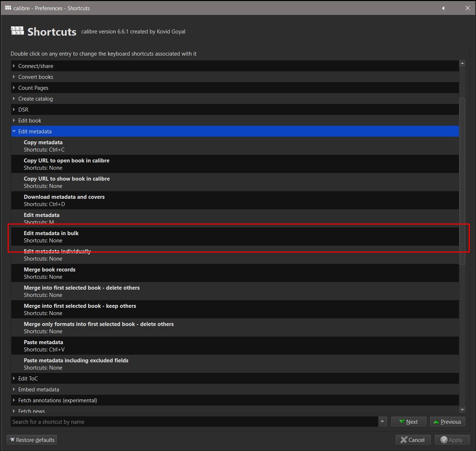Select the Edit metadata shortcut entry with M
The width and height of the screenshot is (476, 451).
[235, 218]
